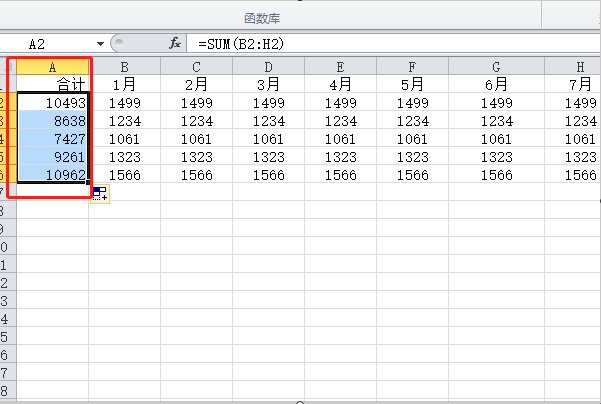The width and height of the screenshot is (601, 404).
Task: Select value 1323 in column E
Action: pos(340,156)
